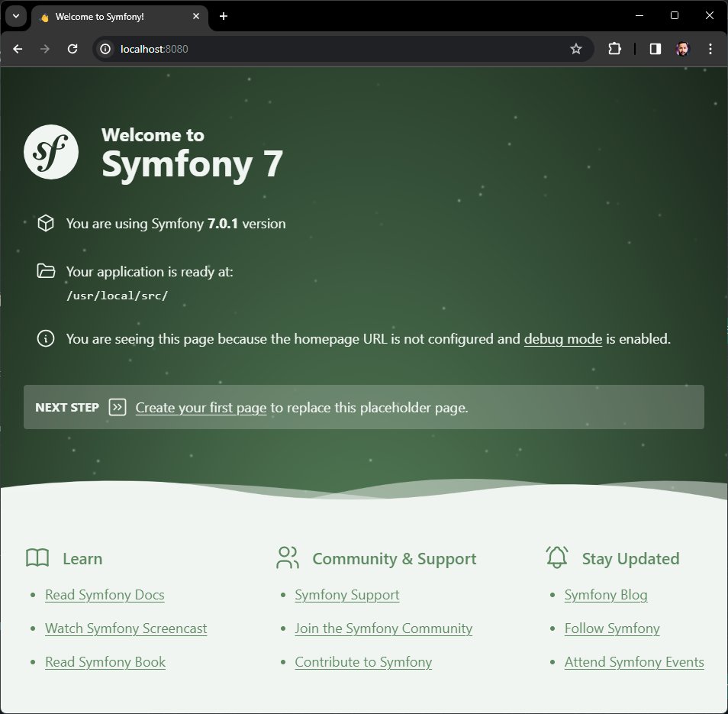Click the Symfony sf logo
The width and height of the screenshot is (728, 714).
coord(51,152)
